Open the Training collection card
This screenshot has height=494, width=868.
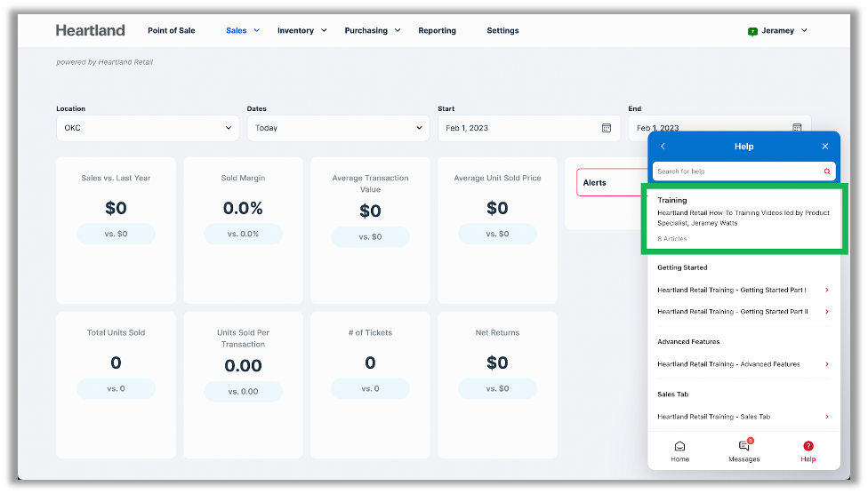[x=743, y=219]
